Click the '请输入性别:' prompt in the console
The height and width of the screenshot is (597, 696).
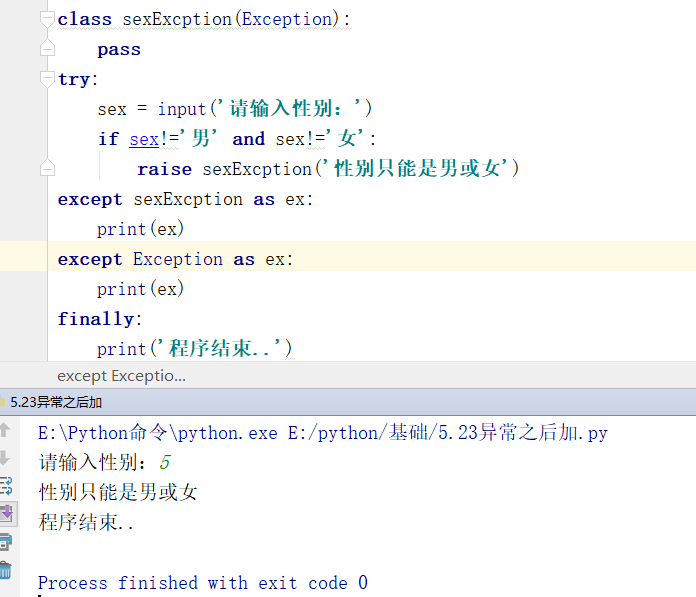coord(92,463)
